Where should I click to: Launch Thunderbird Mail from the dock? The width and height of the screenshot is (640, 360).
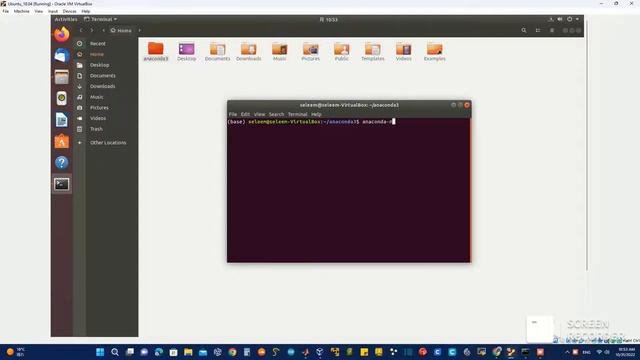(62, 55)
